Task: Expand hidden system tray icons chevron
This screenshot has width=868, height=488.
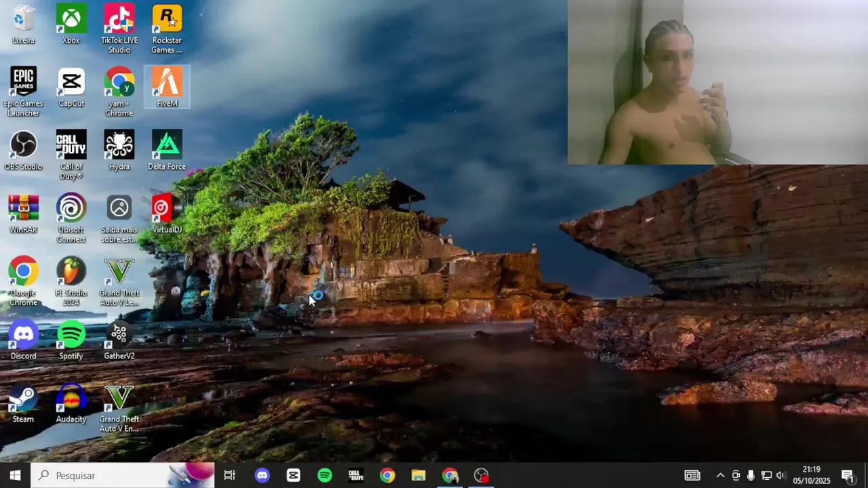Action: pos(720,475)
